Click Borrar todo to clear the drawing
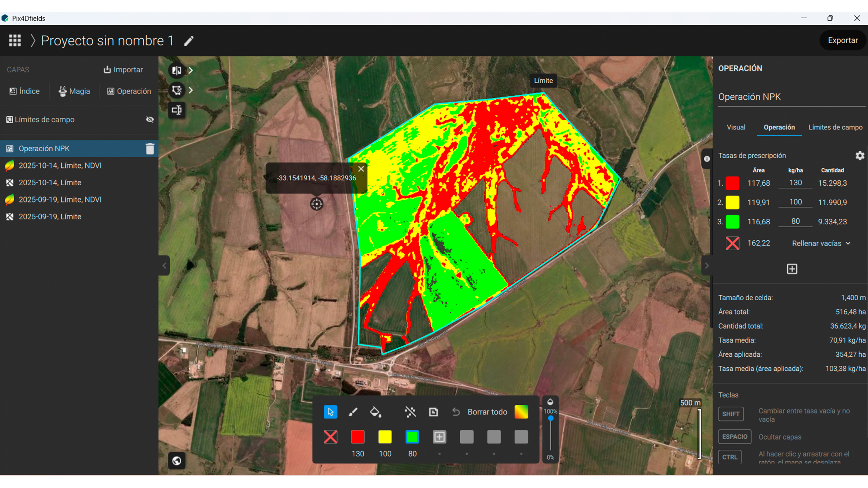The image size is (868, 488). [x=487, y=411]
